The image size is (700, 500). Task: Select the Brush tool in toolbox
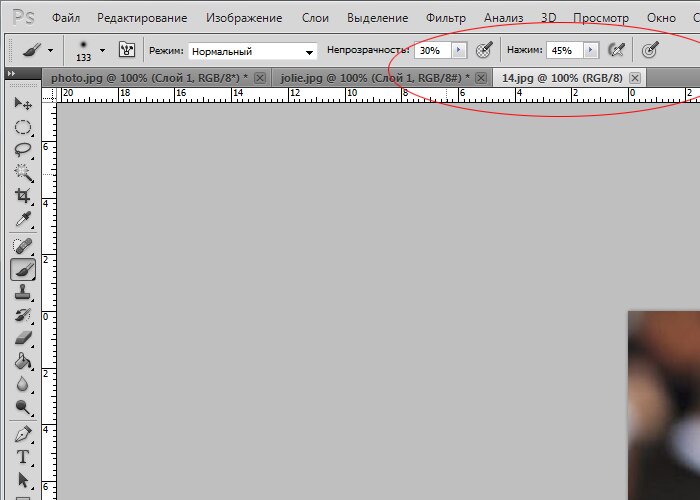[x=23, y=270]
